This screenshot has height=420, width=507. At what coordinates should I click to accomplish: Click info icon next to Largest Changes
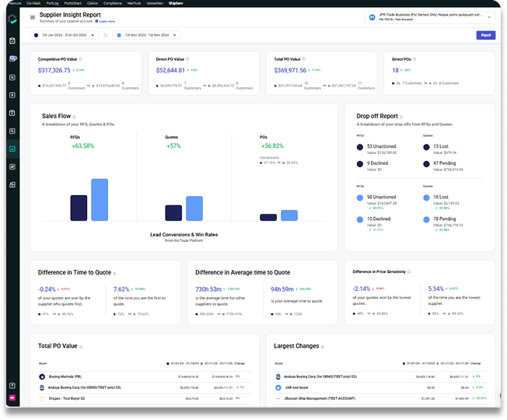click(x=323, y=347)
